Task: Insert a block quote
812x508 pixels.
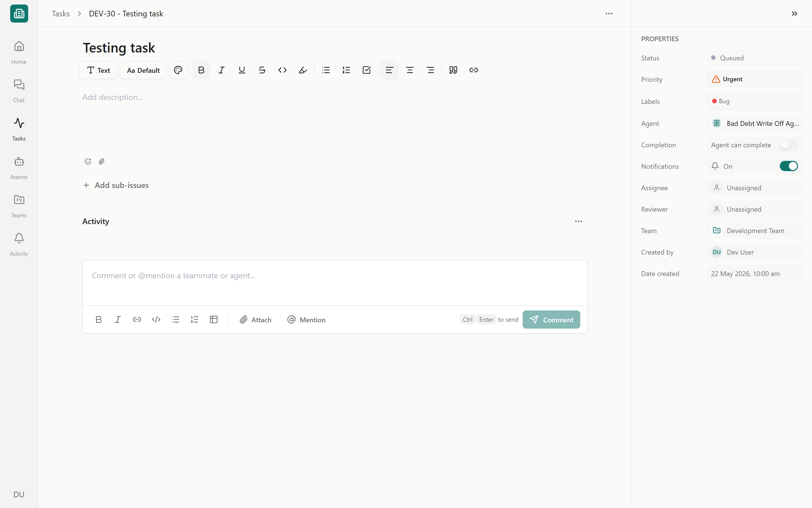Action: pyautogui.click(x=453, y=70)
